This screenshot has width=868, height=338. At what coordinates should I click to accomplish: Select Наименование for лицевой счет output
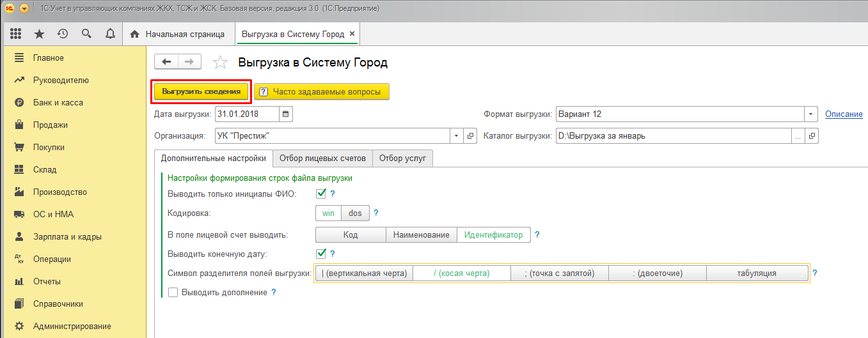[421, 235]
